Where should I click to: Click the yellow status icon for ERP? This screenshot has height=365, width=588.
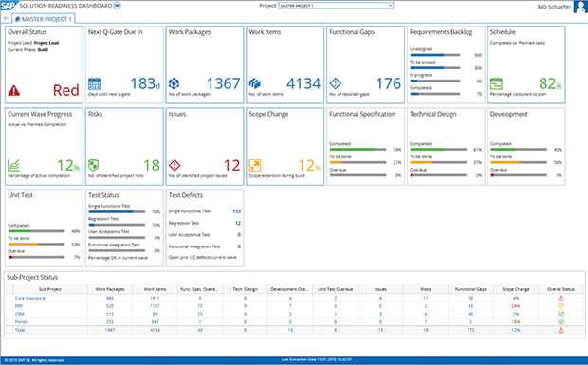click(561, 306)
